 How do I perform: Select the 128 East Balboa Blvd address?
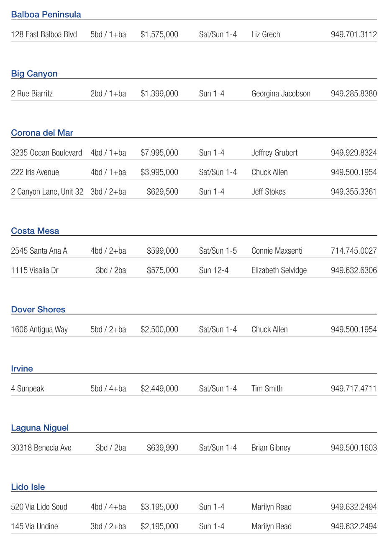click(x=44, y=35)
